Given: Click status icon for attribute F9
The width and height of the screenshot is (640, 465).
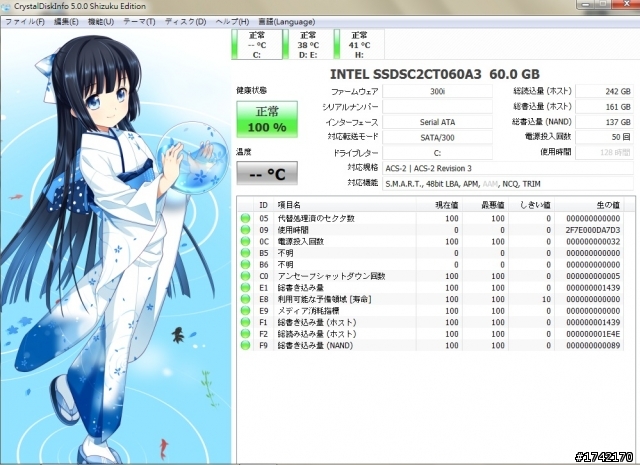Looking at the screenshot, I should (x=245, y=345).
